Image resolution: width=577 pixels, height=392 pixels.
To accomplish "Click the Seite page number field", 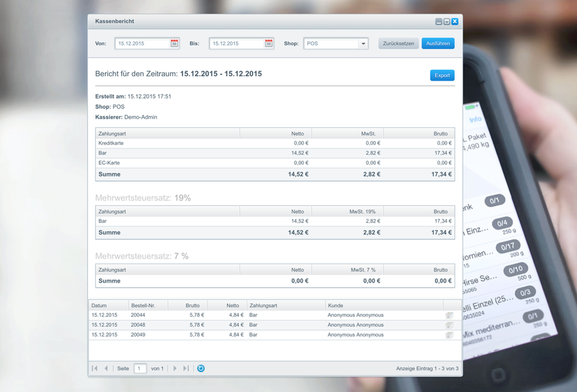I will (x=140, y=368).
